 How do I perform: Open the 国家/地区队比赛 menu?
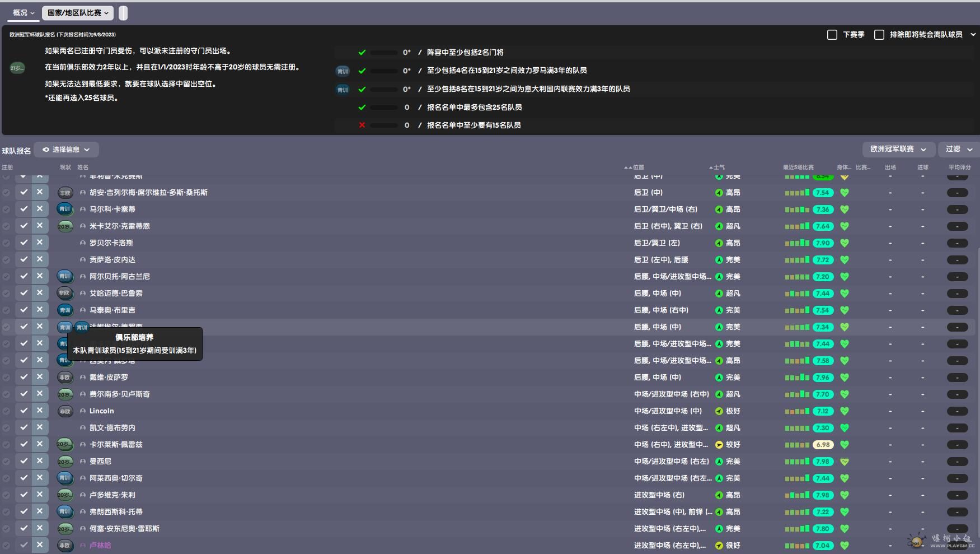[78, 12]
